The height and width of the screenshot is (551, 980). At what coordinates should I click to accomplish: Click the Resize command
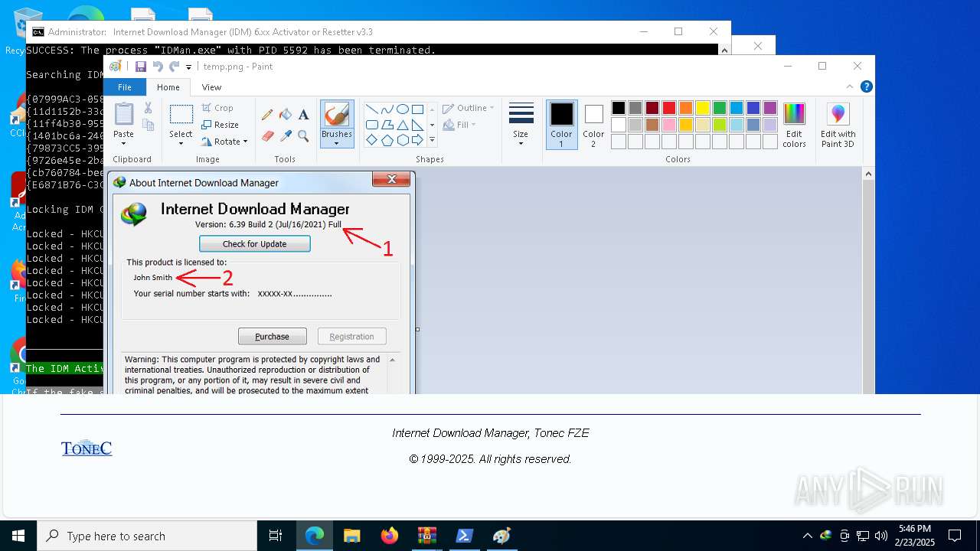tap(220, 125)
